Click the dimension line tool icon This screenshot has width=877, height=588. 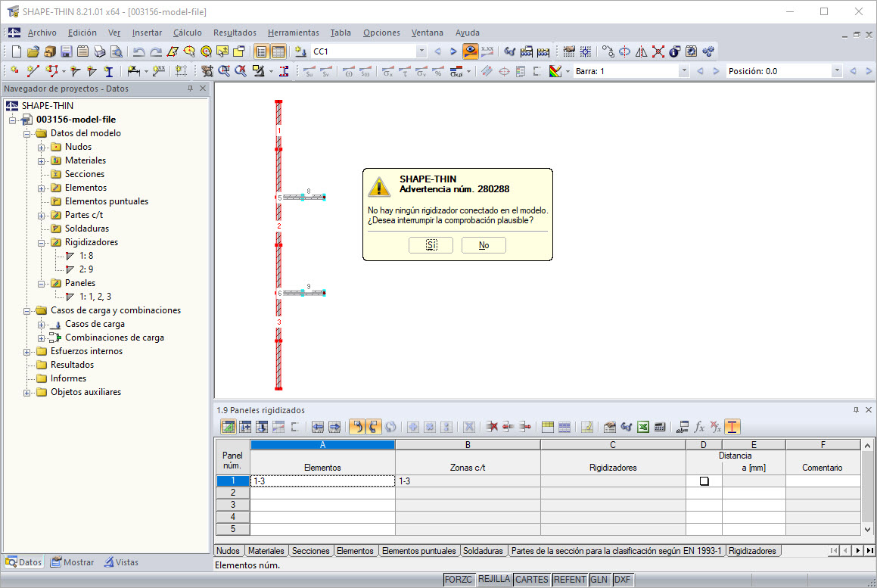tap(133, 71)
